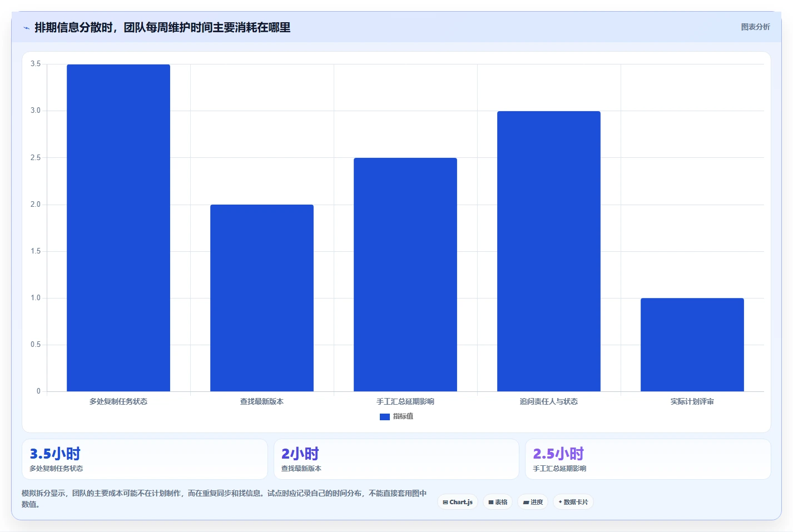Click 多处复制任务状态 caption in first card

[56, 469]
